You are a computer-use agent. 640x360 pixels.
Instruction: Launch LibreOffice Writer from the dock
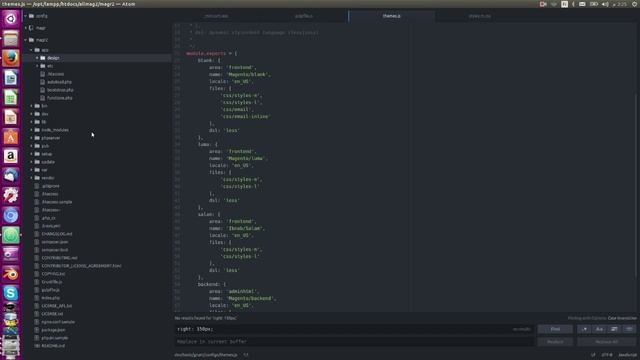pyautogui.click(x=11, y=78)
